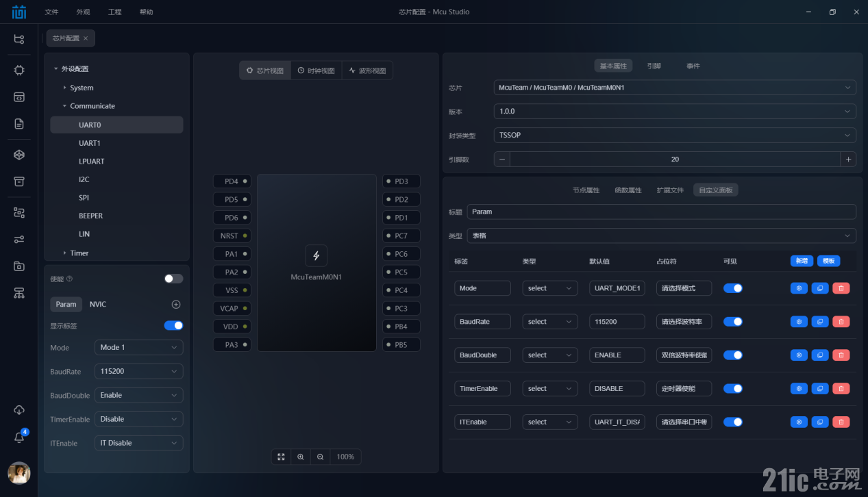868x497 pixels.
Task: Open the Mode dropdown showing Mode 1
Action: pos(139,348)
